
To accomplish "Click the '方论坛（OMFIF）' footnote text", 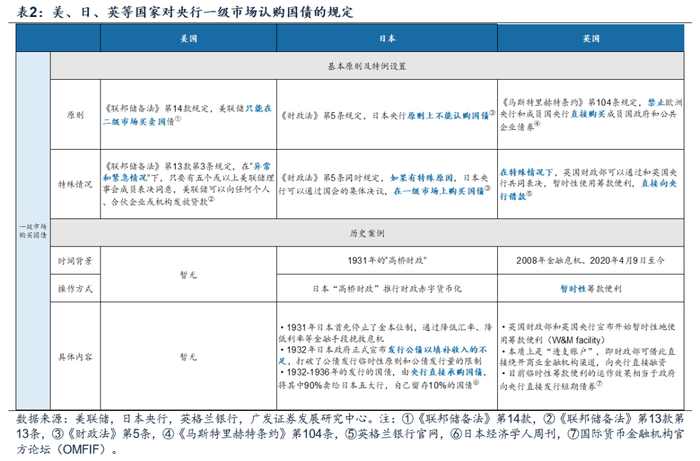I will click(67, 449).
